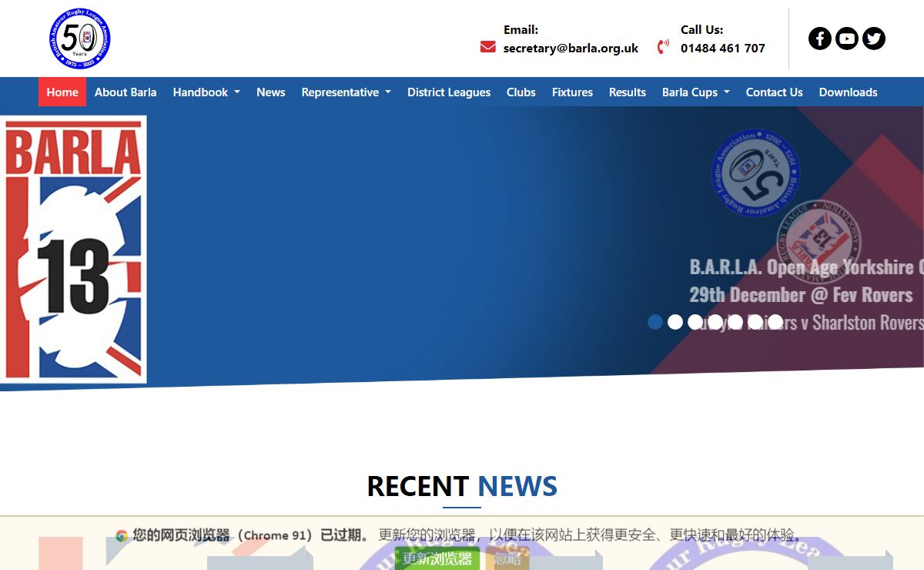Click the red email envelope icon
924x570 pixels.
487,47
